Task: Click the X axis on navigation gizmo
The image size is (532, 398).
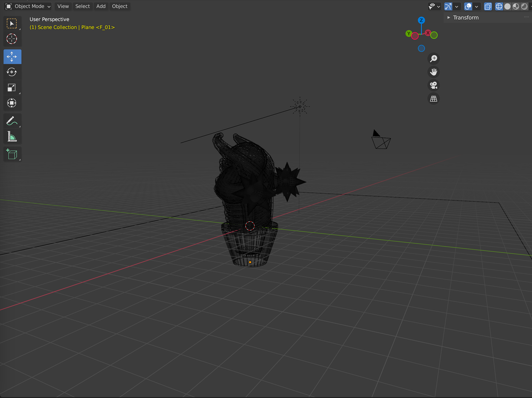Action: (x=428, y=33)
